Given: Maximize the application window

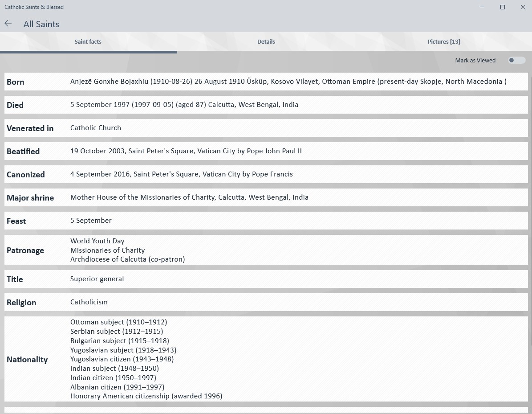Looking at the screenshot, I should coord(503,7).
